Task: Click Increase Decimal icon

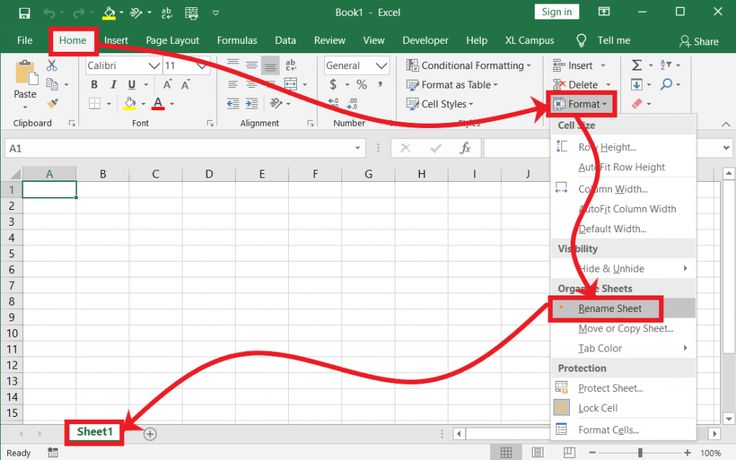Action: (x=334, y=103)
